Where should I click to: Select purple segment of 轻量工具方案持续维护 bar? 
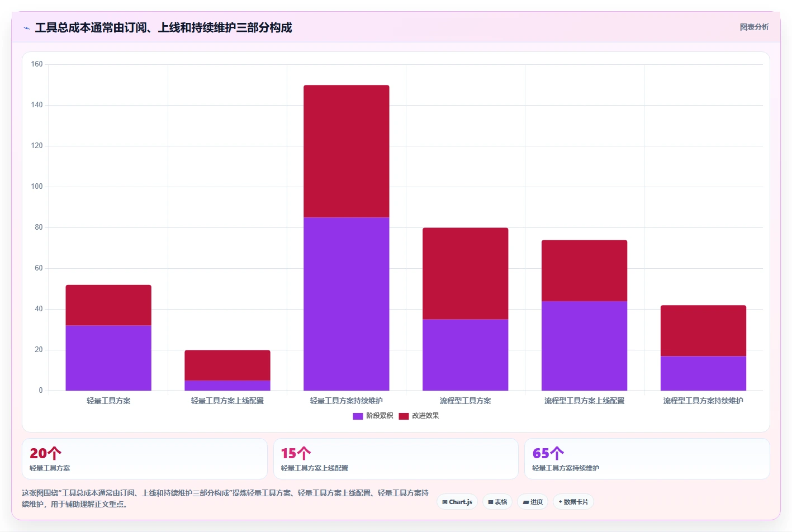point(347,304)
